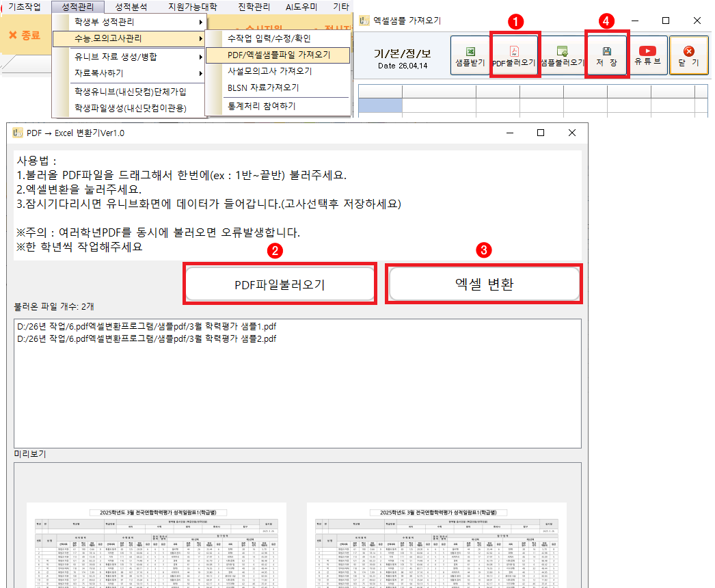The height and width of the screenshot is (588, 715).
Task: Maximize the PDF → Excel 변환기 window
Action: [541, 133]
